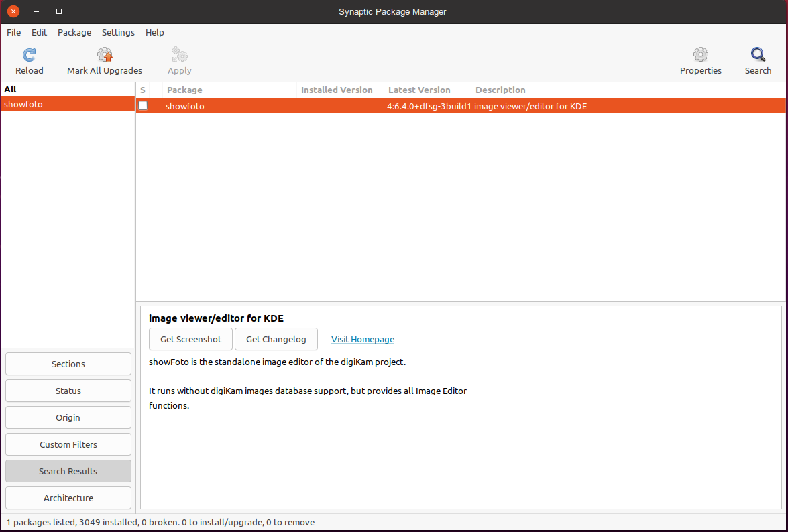This screenshot has height=532, width=788.
Task: Open the Package menu
Action: [x=74, y=32]
